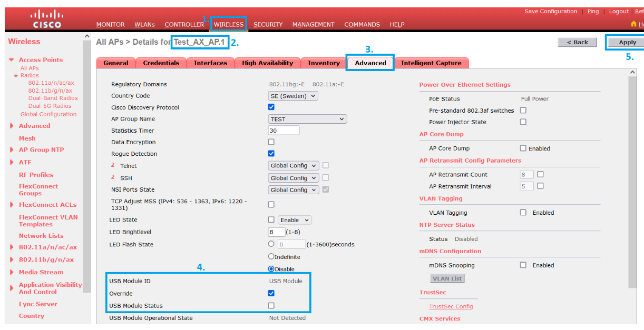Open Global Configuration in sidebar
Image resolution: width=644 pixels, height=330 pixels.
tap(48, 114)
